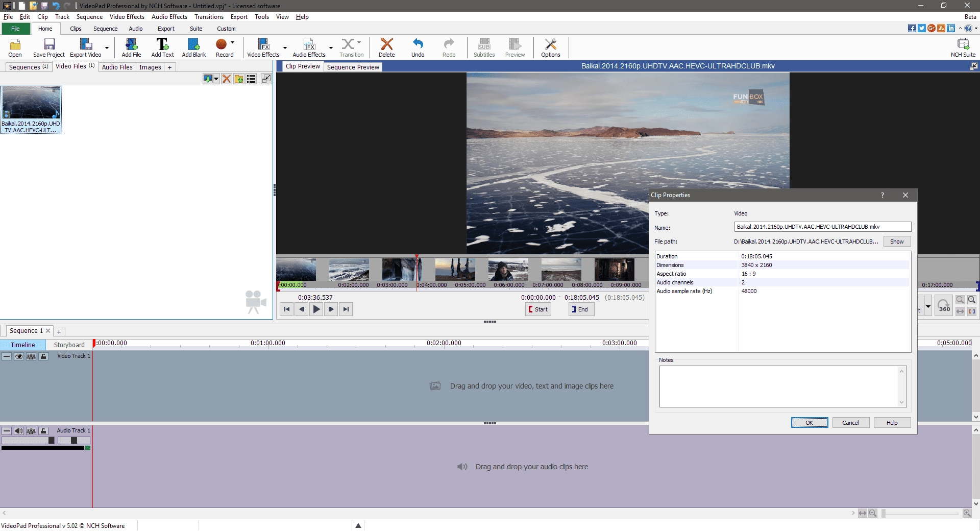Image resolution: width=980 pixels, height=531 pixels.
Task: Click the Facebook share icon
Action: point(912,28)
